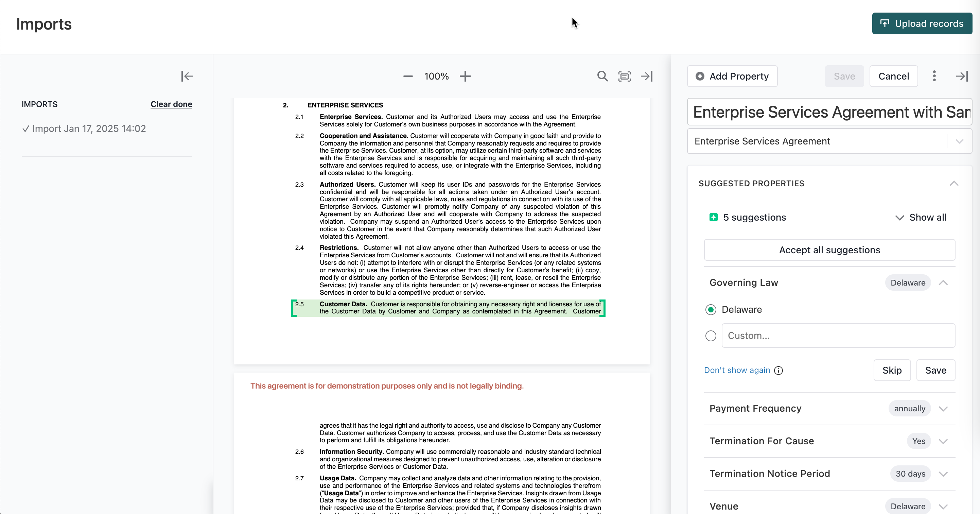Viewport: 980px width, 514px height.
Task: Expand Show all suggestions
Action: 920,217
